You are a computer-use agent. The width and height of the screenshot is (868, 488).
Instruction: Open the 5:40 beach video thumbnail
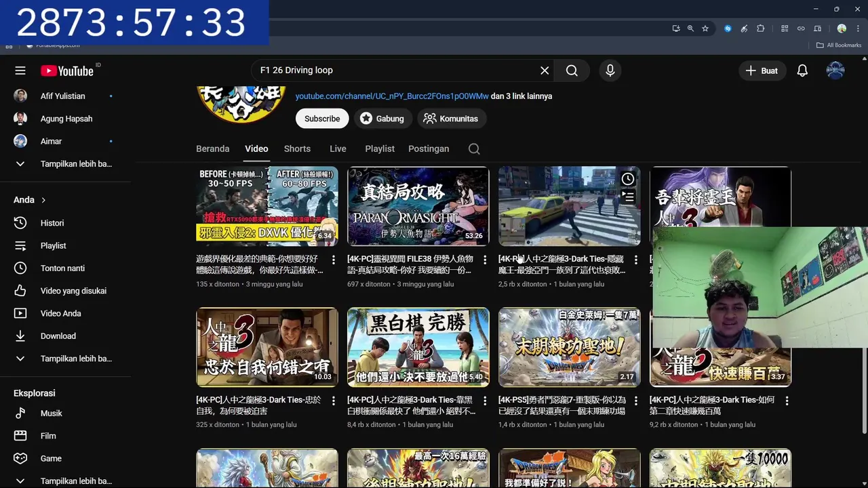(418, 347)
